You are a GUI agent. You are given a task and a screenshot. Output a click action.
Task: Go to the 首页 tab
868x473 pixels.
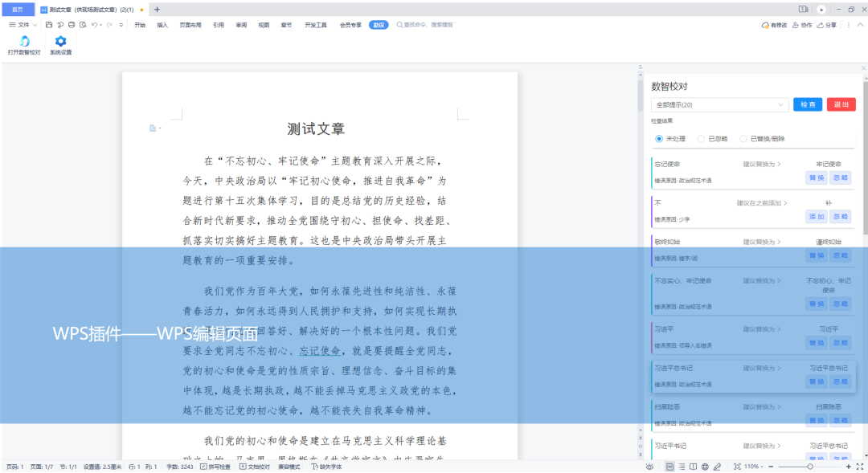click(18, 10)
